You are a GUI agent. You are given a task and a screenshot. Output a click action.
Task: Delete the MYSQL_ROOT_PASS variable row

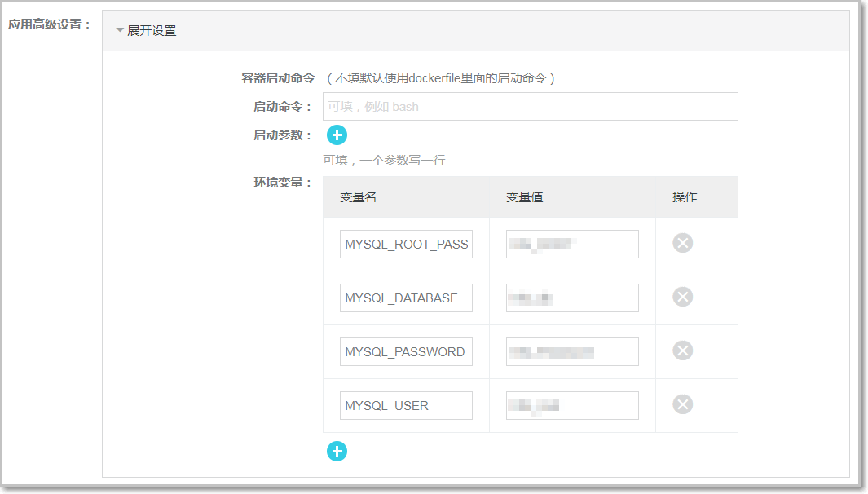(682, 243)
